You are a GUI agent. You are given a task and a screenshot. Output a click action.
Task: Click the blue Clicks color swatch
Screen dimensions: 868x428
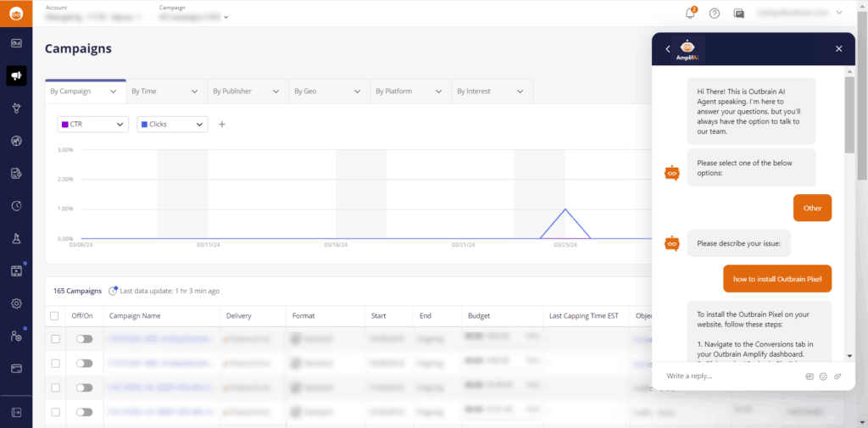click(x=144, y=124)
